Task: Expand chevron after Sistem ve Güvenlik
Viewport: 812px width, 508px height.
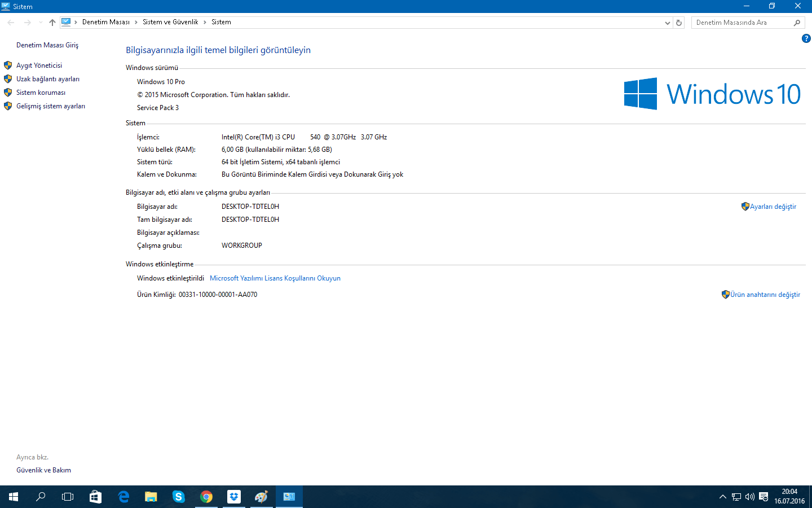Action: [x=205, y=22]
